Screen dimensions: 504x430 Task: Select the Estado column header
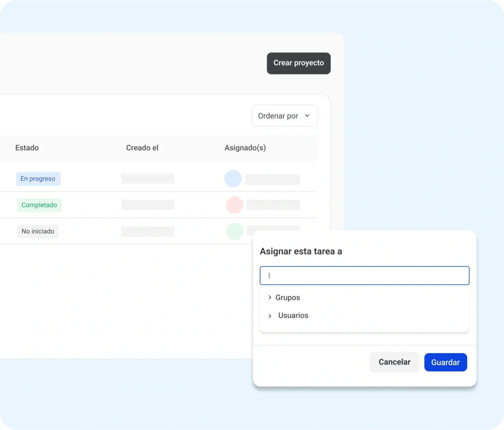pos(27,148)
